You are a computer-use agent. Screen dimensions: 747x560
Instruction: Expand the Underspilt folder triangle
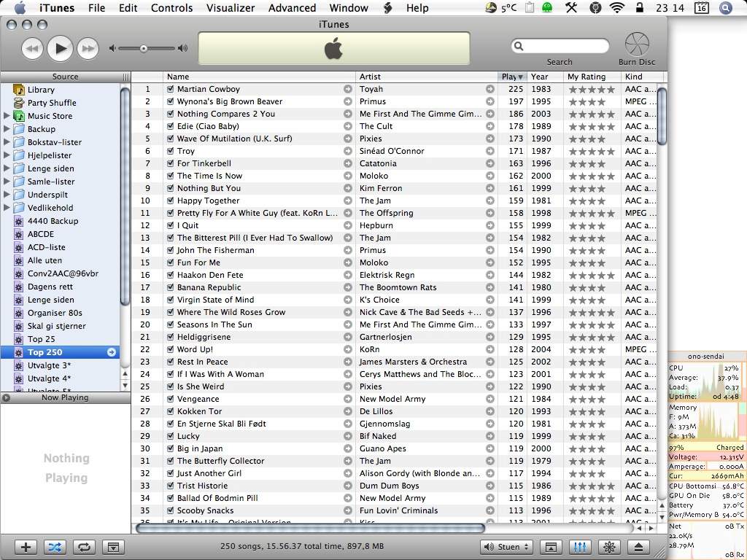[7, 194]
